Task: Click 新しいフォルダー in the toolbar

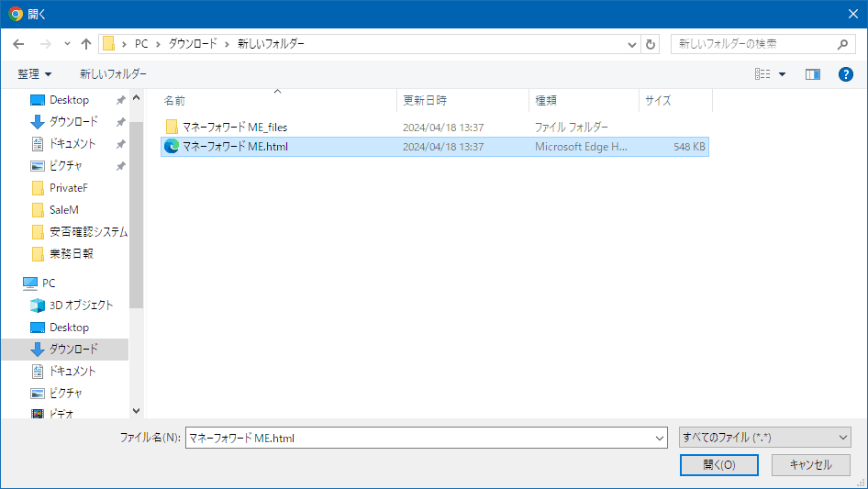Action: pyautogui.click(x=113, y=74)
